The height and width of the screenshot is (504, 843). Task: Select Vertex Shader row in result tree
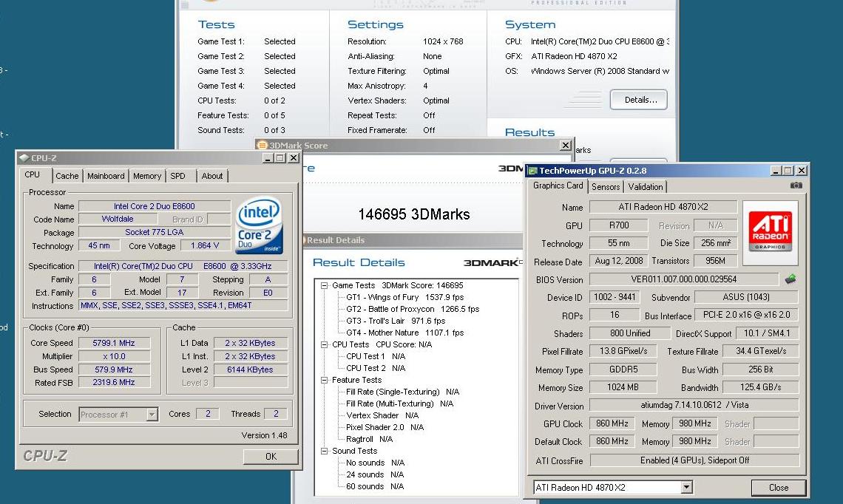[x=382, y=415]
